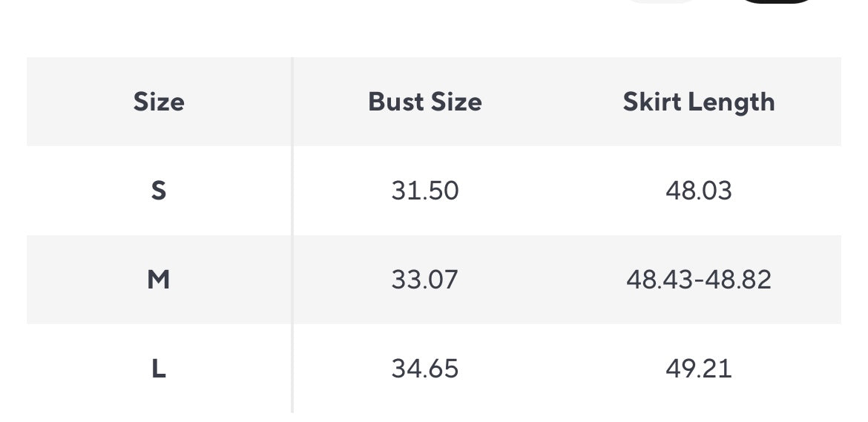
Task: Pick the 49.21 skirt length value
Action: point(698,369)
